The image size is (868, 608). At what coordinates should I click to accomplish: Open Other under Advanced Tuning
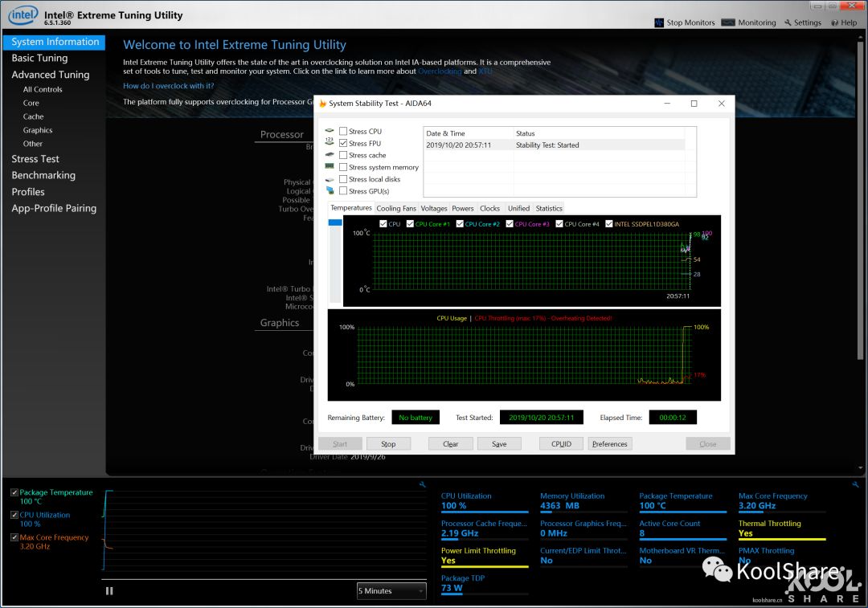[33, 144]
